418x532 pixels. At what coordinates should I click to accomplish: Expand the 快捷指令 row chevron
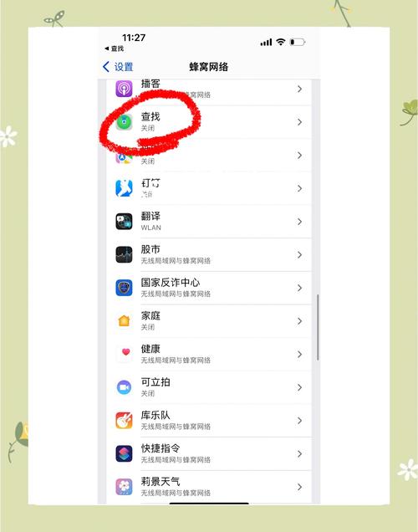tap(299, 453)
